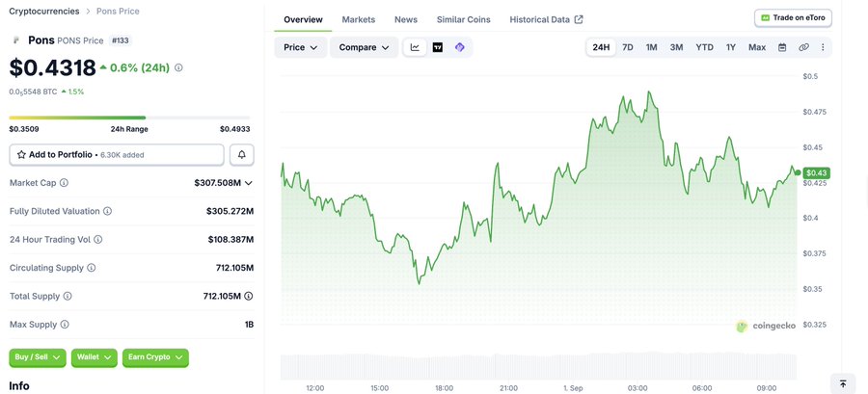Expand the Market Cap value chevron
The width and height of the screenshot is (868, 394).
pyautogui.click(x=249, y=183)
